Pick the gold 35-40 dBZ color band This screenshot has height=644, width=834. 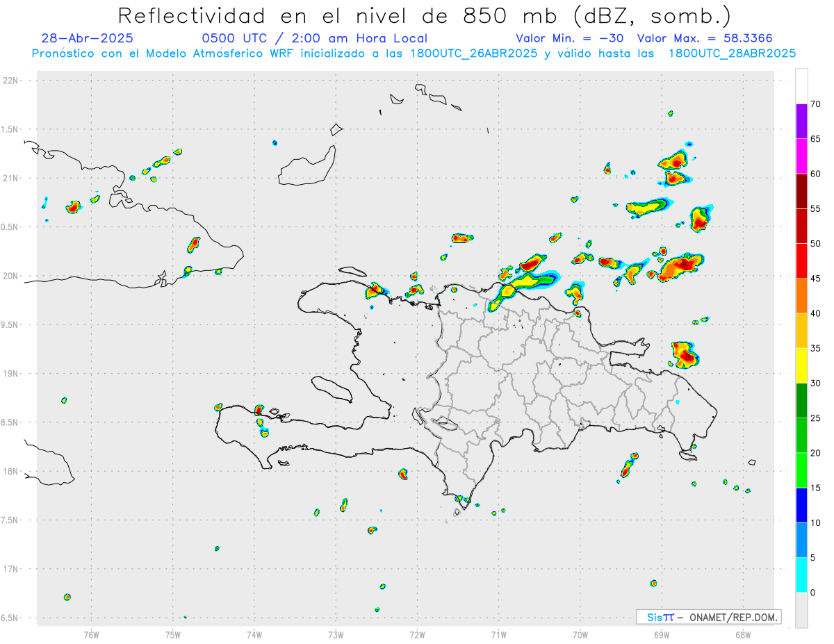tap(801, 331)
